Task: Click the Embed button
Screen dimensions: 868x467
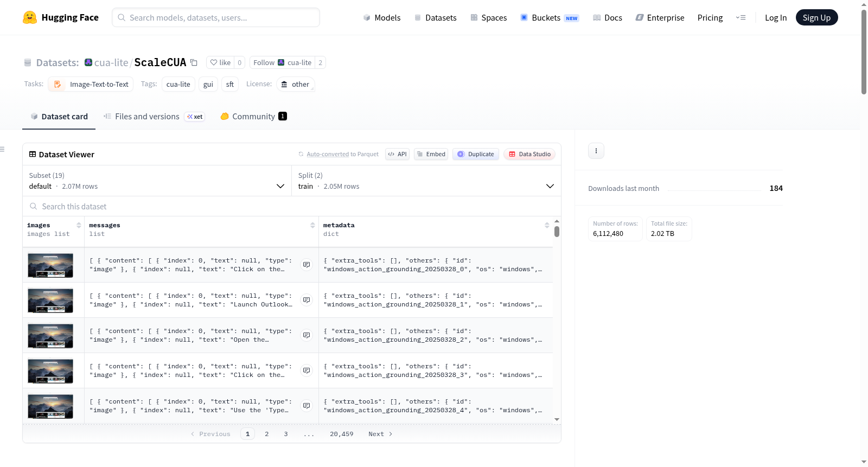Action: tap(431, 154)
